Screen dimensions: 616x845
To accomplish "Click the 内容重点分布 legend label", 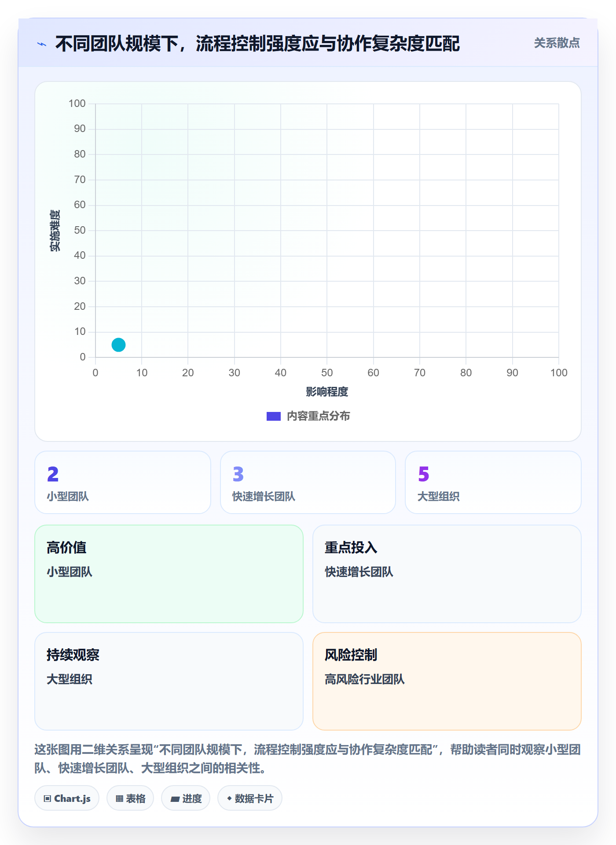I will point(318,416).
